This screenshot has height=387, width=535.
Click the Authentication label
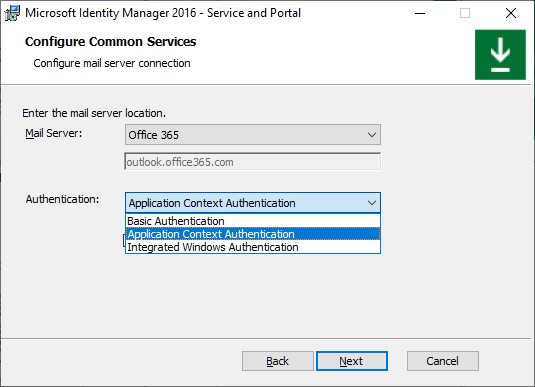click(62, 199)
